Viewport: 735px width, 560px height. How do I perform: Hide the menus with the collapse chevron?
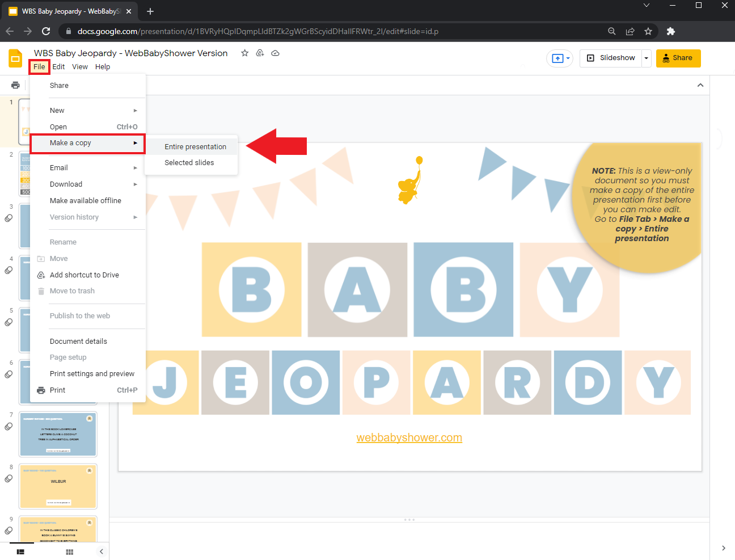pyautogui.click(x=700, y=85)
